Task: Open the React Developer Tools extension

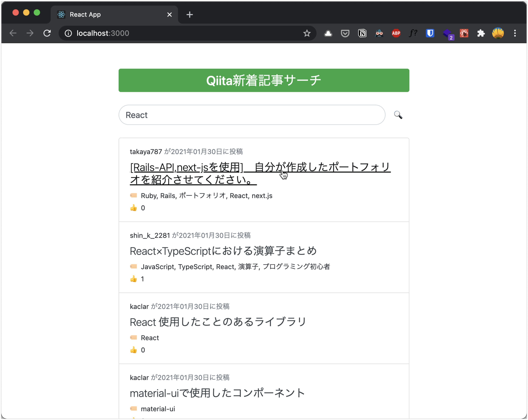Action: coord(464,33)
